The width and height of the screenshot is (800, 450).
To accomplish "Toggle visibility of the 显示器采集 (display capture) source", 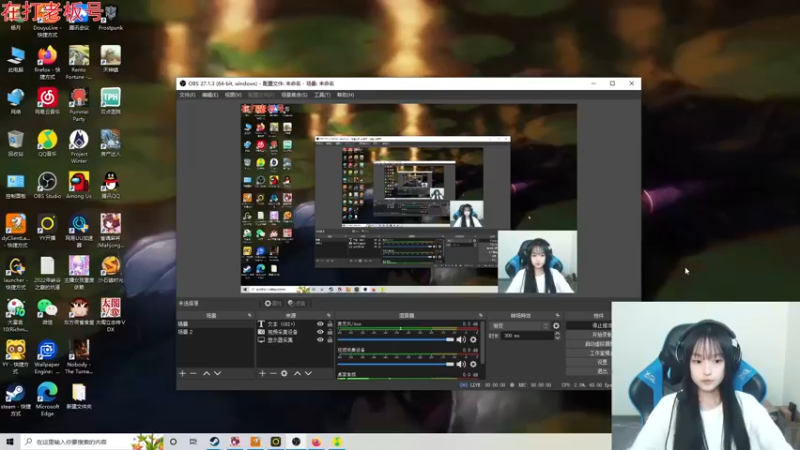I will (x=320, y=340).
